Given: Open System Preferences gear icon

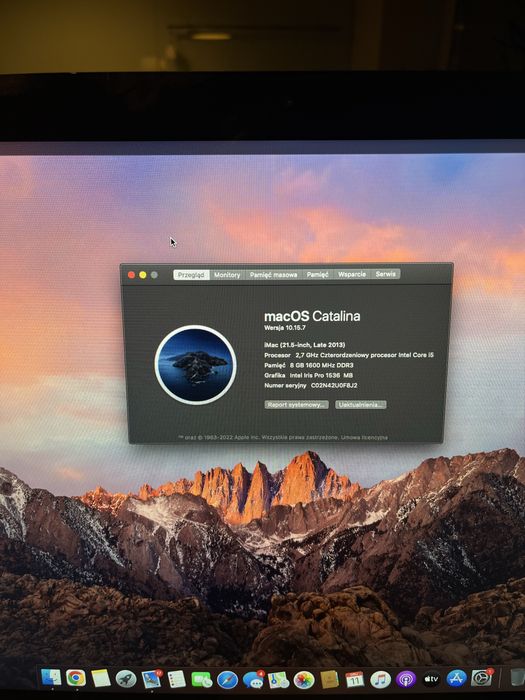Looking at the screenshot, I should [482, 678].
